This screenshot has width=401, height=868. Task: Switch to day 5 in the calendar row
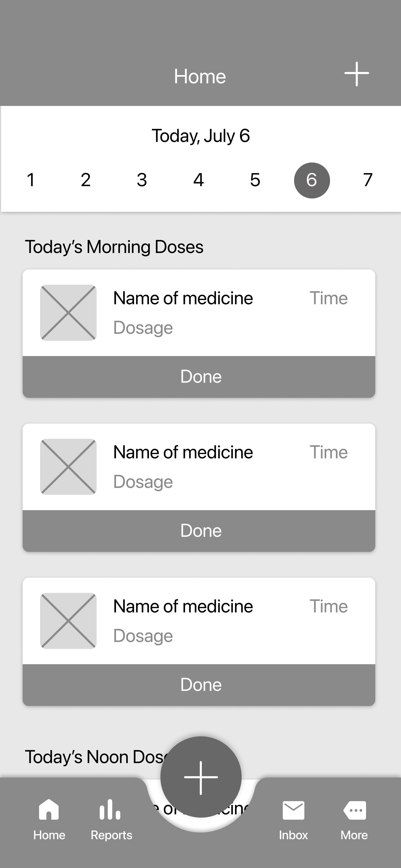click(255, 180)
